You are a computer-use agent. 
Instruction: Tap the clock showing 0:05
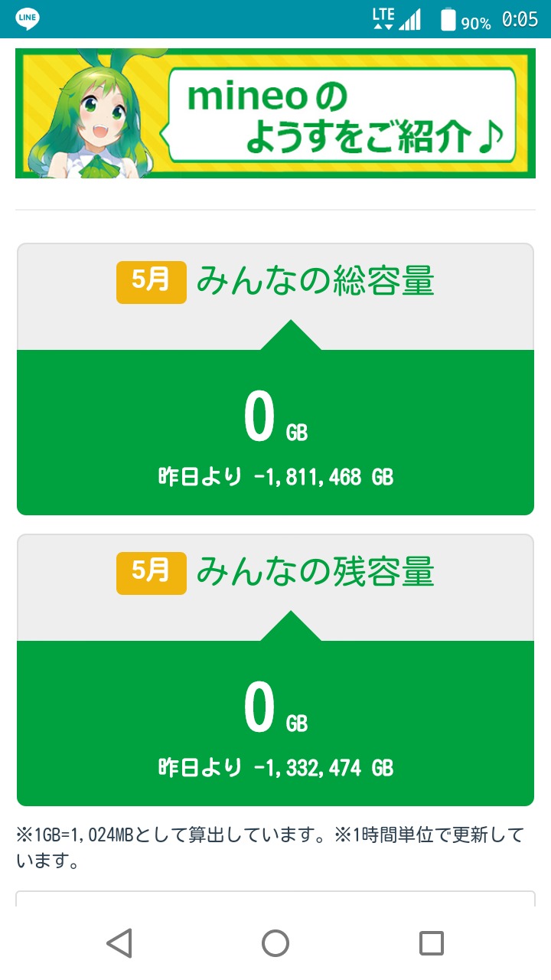520,20
